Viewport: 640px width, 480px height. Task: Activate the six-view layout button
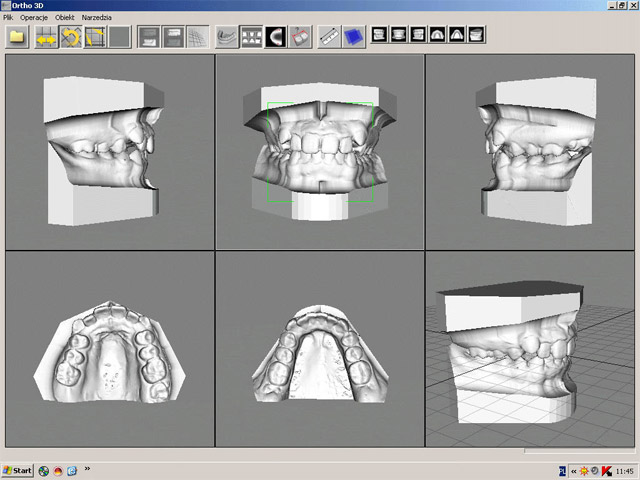coord(251,37)
